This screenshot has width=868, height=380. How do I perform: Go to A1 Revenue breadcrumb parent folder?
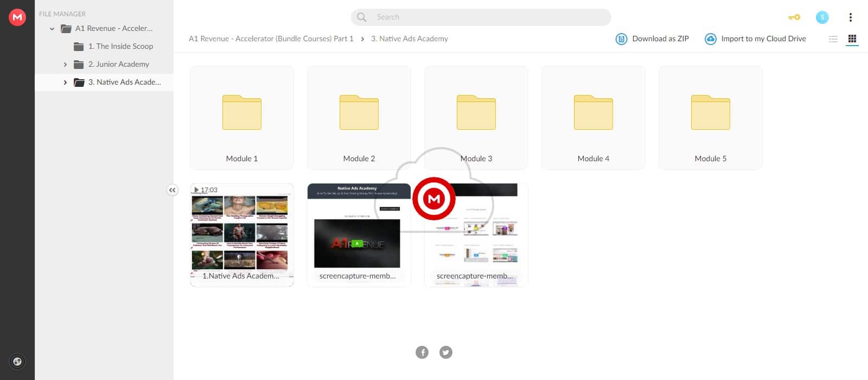coord(271,39)
